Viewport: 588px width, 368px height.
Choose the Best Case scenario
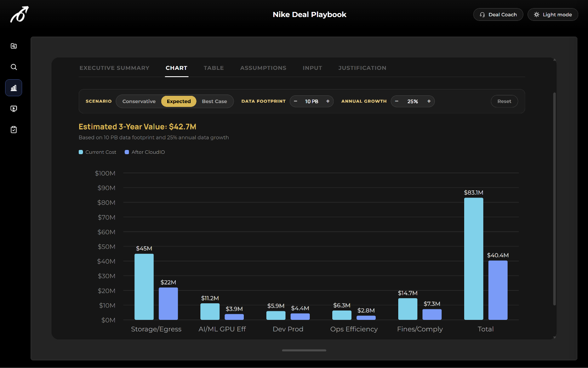click(214, 101)
